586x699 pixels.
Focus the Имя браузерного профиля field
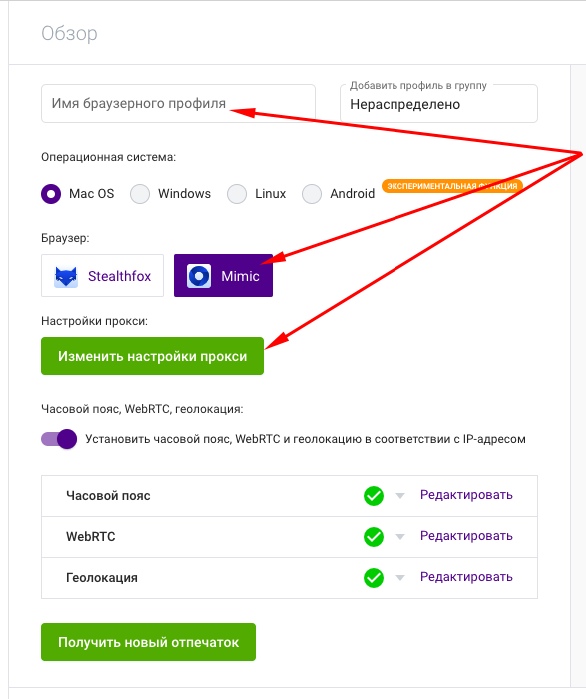pyautogui.click(x=178, y=103)
